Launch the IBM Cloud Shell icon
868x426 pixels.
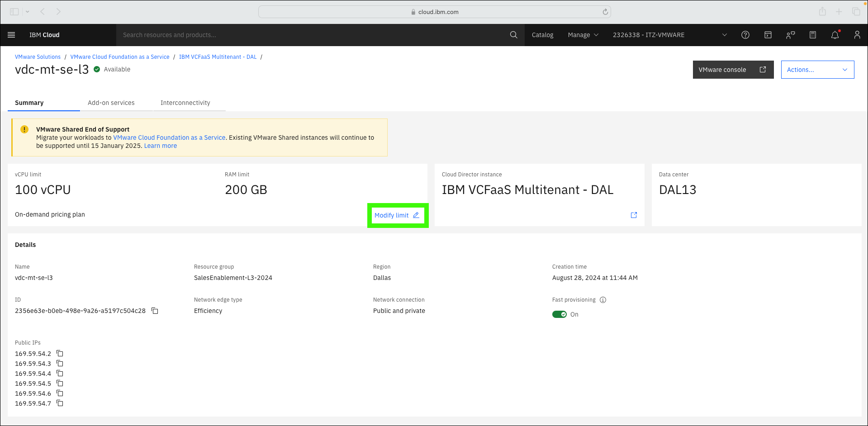(x=768, y=35)
